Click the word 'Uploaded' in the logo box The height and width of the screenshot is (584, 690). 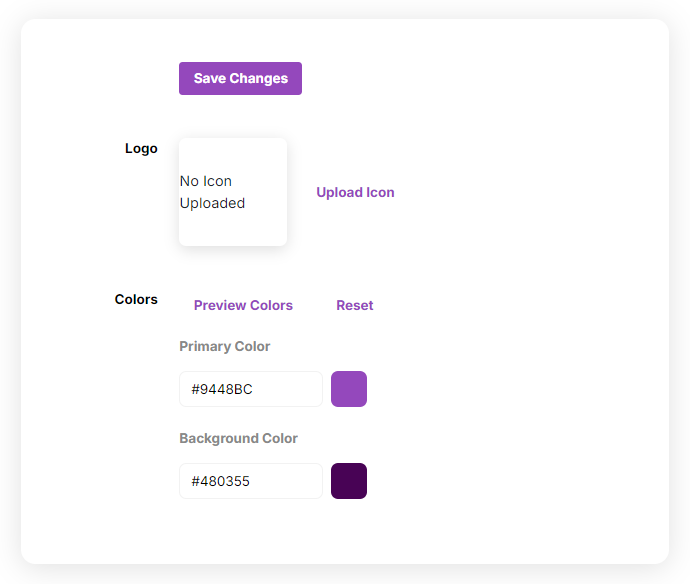pyautogui.click(x=212, y=203)
